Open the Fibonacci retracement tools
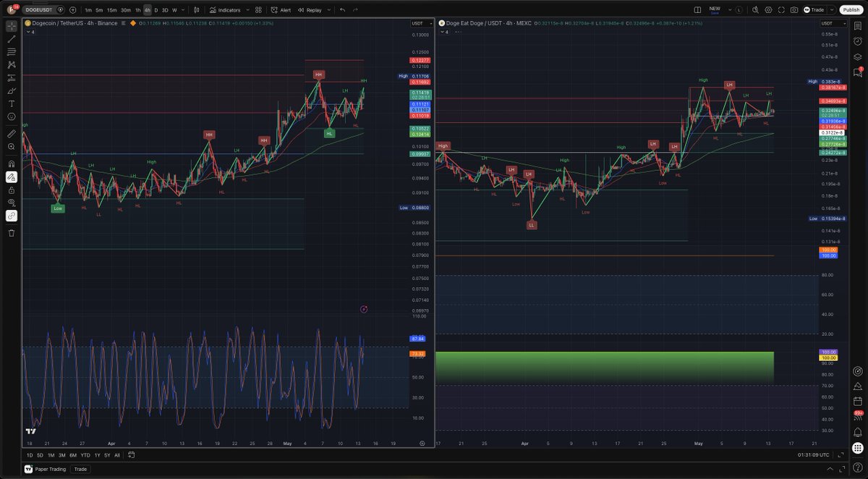Screen dimensions: 868x479 (x=12, y=52)
